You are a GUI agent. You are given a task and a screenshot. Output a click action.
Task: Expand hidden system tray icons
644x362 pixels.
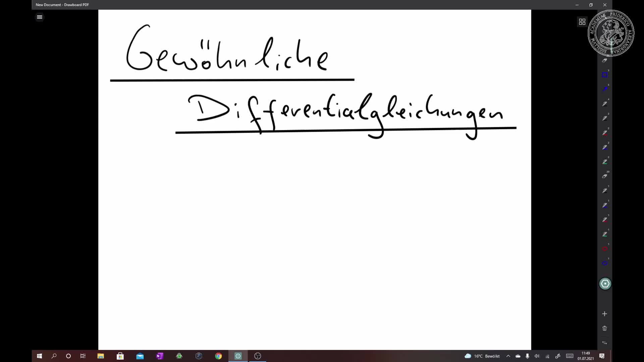tap(508, 356)
